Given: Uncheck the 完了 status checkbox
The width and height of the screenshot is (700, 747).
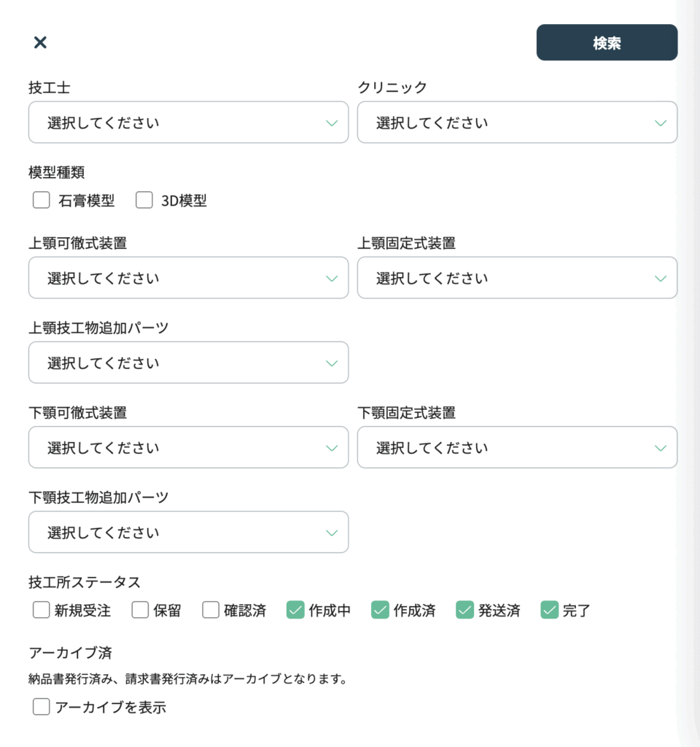Looking at the screenshot, I should coord(549,610).
